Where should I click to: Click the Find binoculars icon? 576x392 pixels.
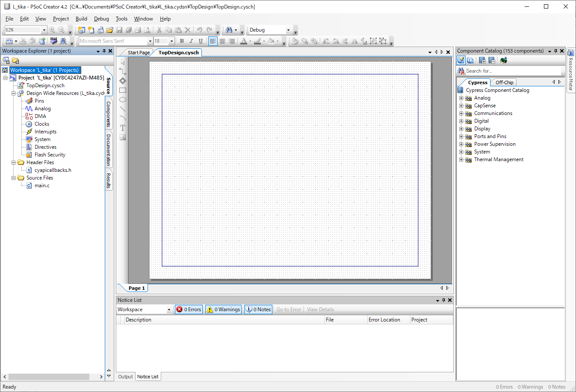point(229,30)
